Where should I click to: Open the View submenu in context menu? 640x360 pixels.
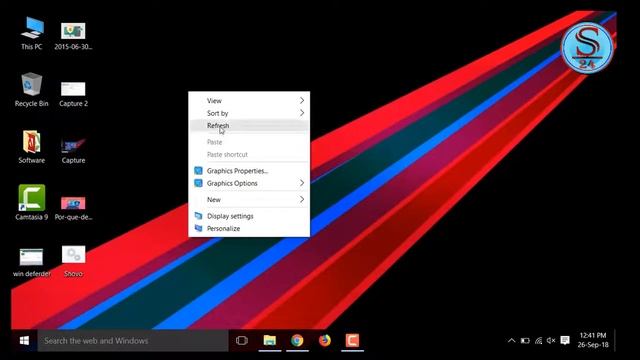(249, 100)
